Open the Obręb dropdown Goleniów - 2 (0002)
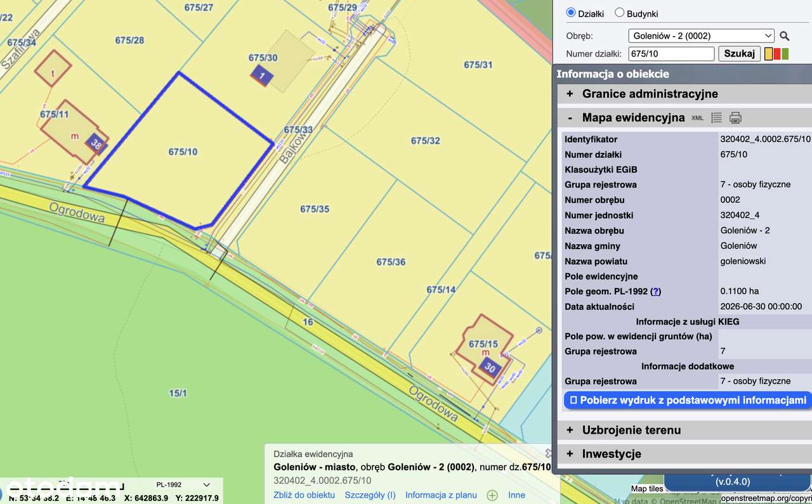Screen dimensions: 812x504 click(x=701, y=36)
